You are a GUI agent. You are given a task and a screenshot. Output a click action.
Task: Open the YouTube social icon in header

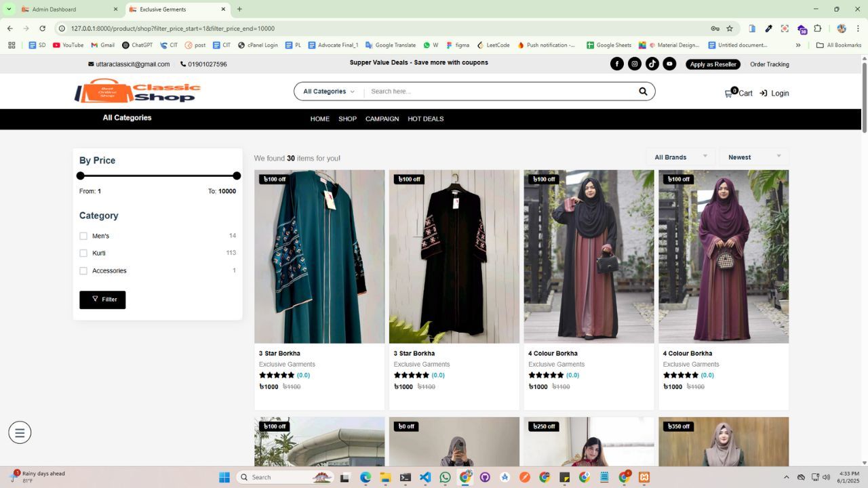click(x=669, y=64)
